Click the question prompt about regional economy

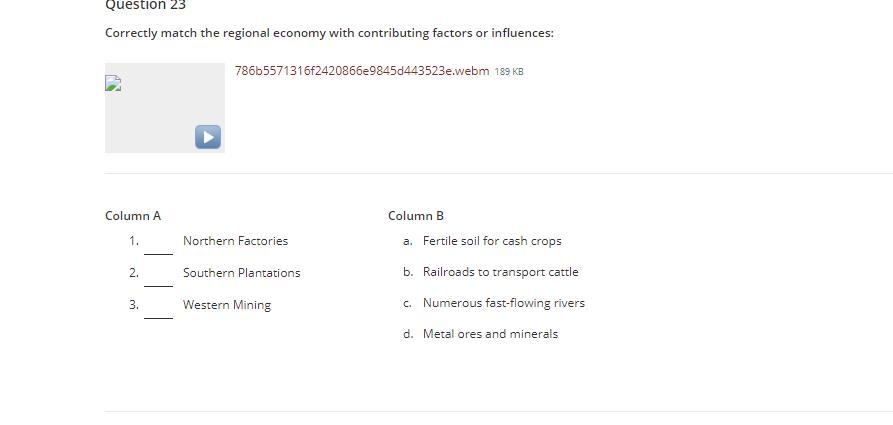[x=329, y=33]
